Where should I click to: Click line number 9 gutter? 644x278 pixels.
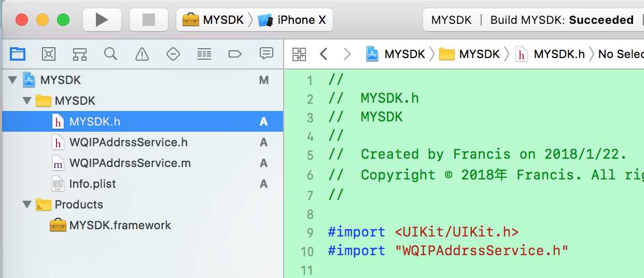[310, 232]
